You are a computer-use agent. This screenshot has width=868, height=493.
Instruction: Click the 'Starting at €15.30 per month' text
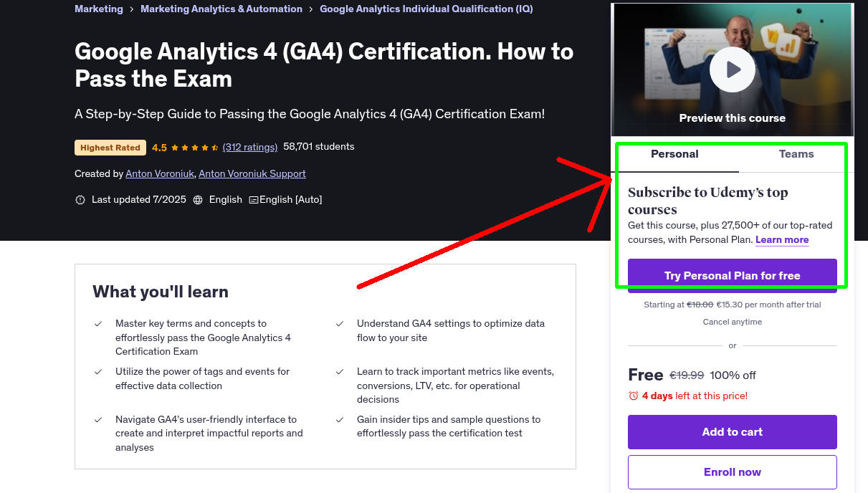point(732,305)
